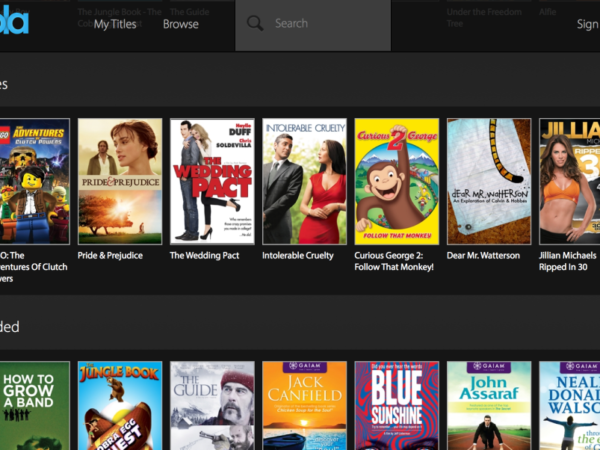Open The Wedding Pact poster

pos(212,181)
